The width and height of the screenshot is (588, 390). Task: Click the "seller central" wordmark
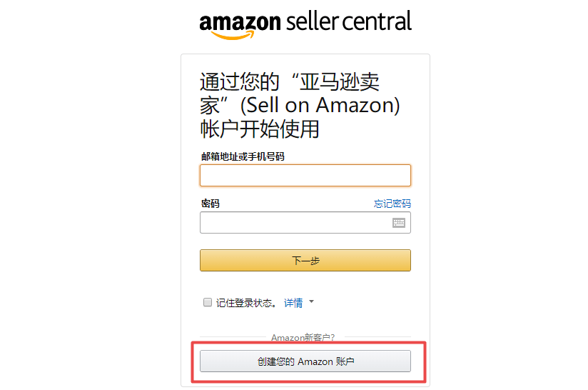click(x=348, y=21)
